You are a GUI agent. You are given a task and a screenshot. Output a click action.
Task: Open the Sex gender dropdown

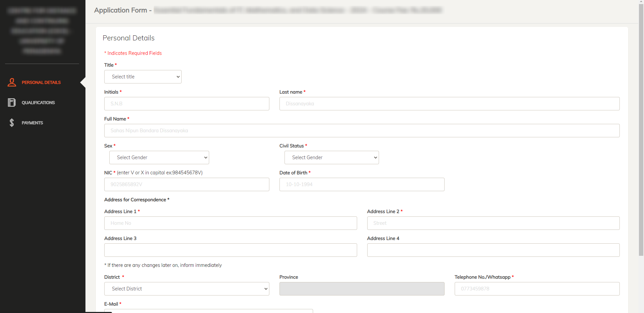coord(159,157)
